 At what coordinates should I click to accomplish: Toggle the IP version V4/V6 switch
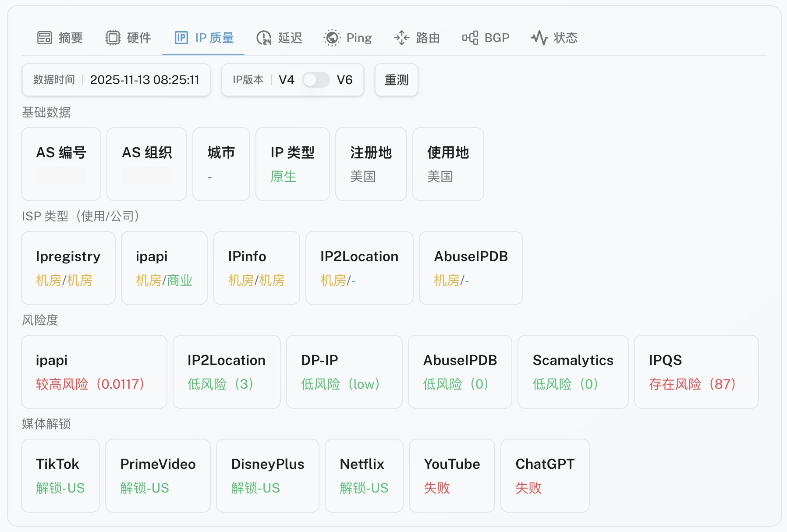tap(316, 80)
